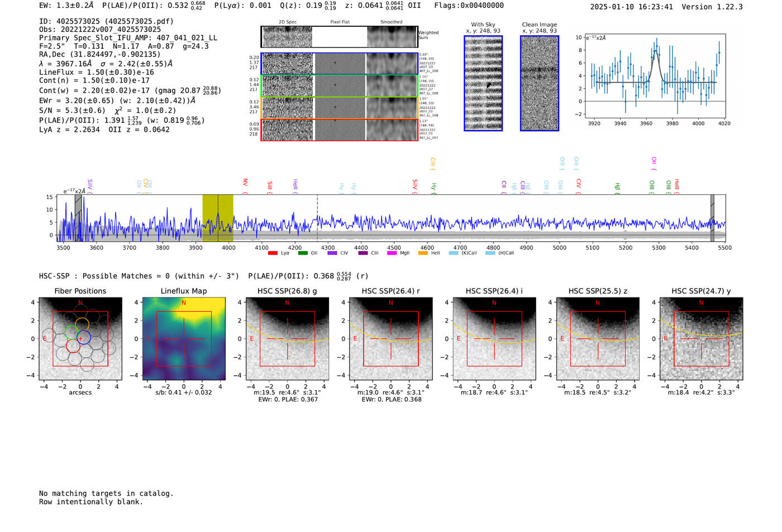The width and height of the screenshot is (782, 532).
Task: Click the 'LineFlux = 1.50(±0.30)e-16' value
Action: pos(97,72)
